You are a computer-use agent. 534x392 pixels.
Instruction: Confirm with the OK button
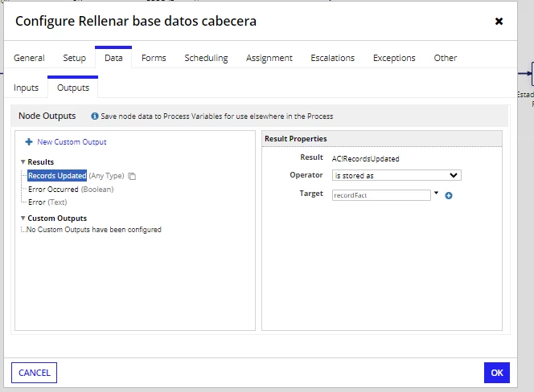tap(497, 373)
